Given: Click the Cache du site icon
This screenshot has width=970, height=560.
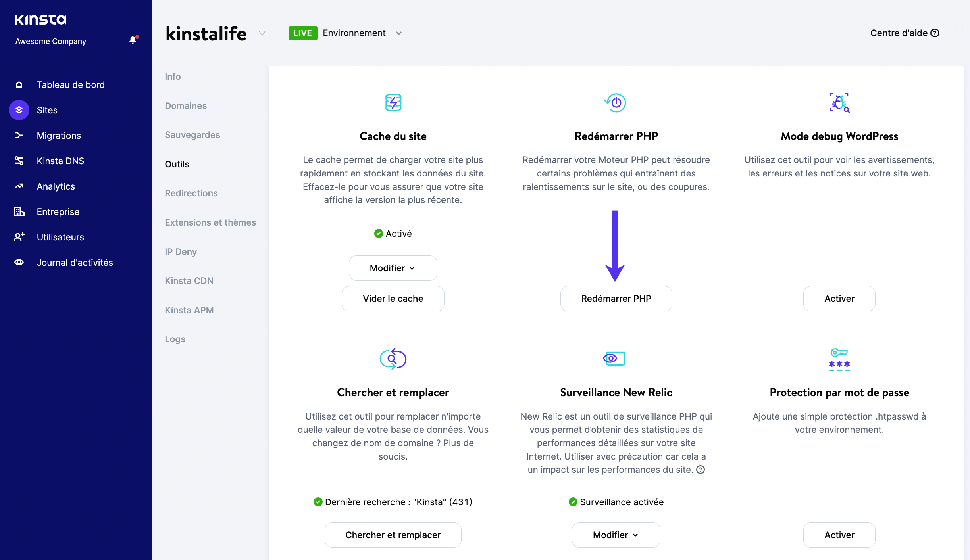Looking at the screenshot, I should point(392,102).
